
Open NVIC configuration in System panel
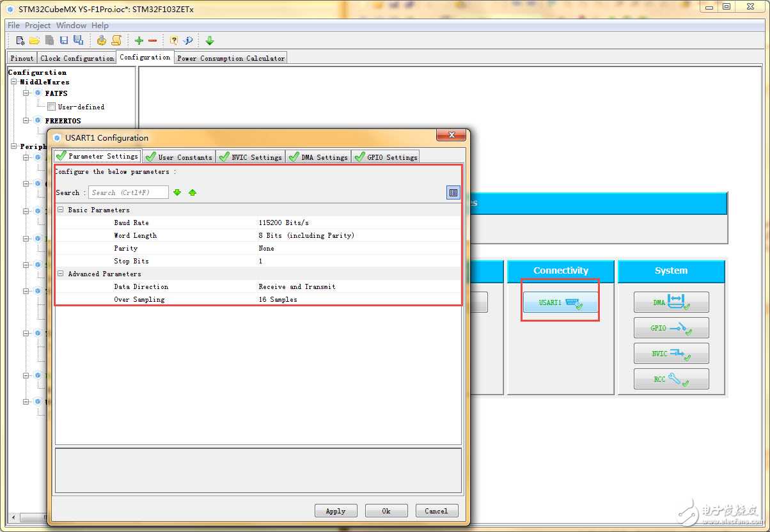(x=672, y=354)
